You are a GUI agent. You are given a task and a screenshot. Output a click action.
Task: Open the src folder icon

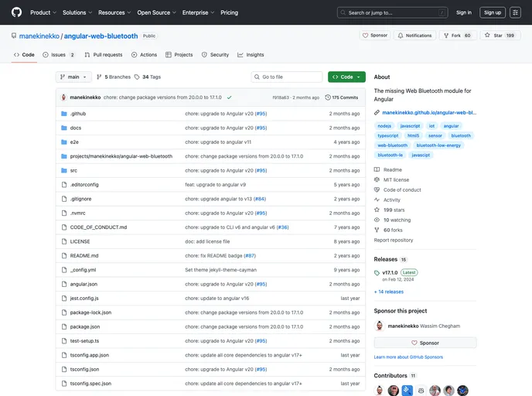click(x=63, y=171)
